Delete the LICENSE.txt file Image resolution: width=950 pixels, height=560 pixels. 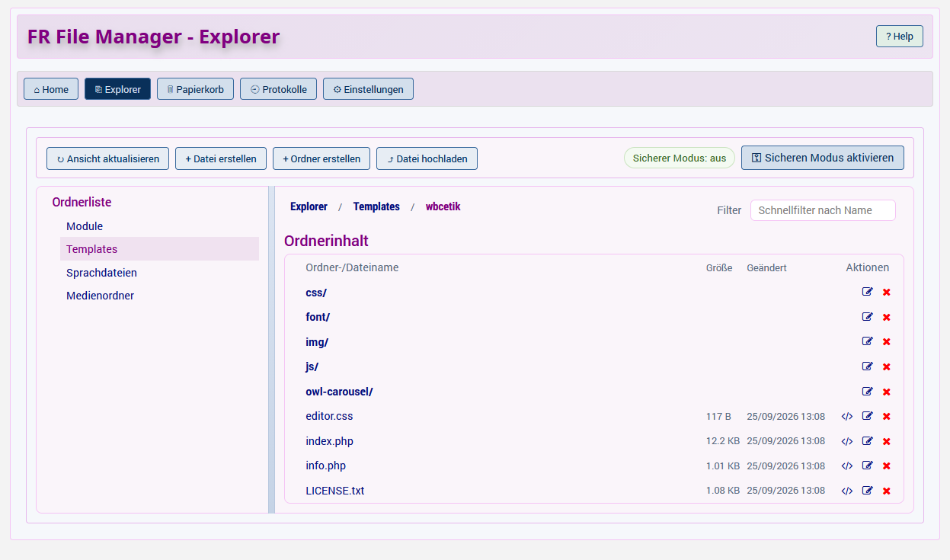pos(886,491)
